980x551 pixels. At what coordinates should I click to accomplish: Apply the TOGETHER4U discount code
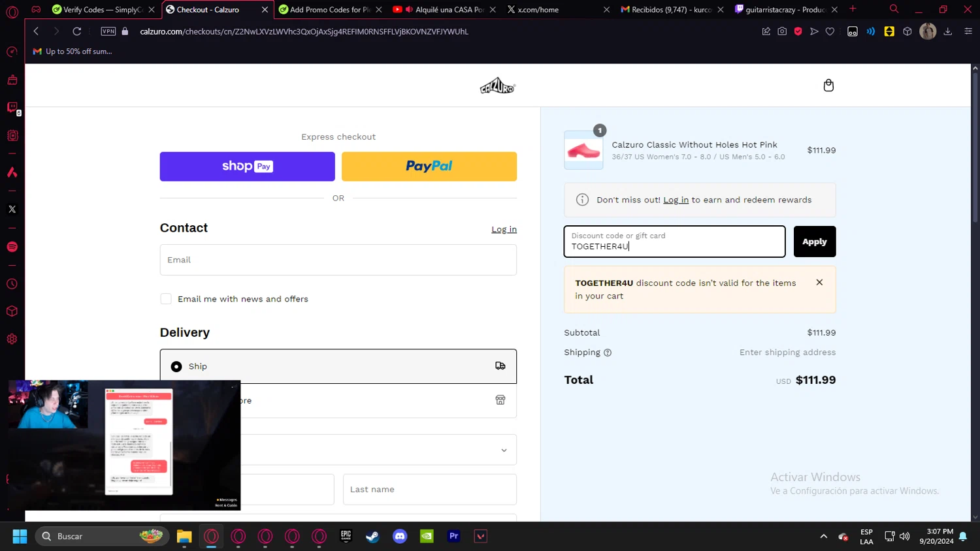(x=815, y=242)
